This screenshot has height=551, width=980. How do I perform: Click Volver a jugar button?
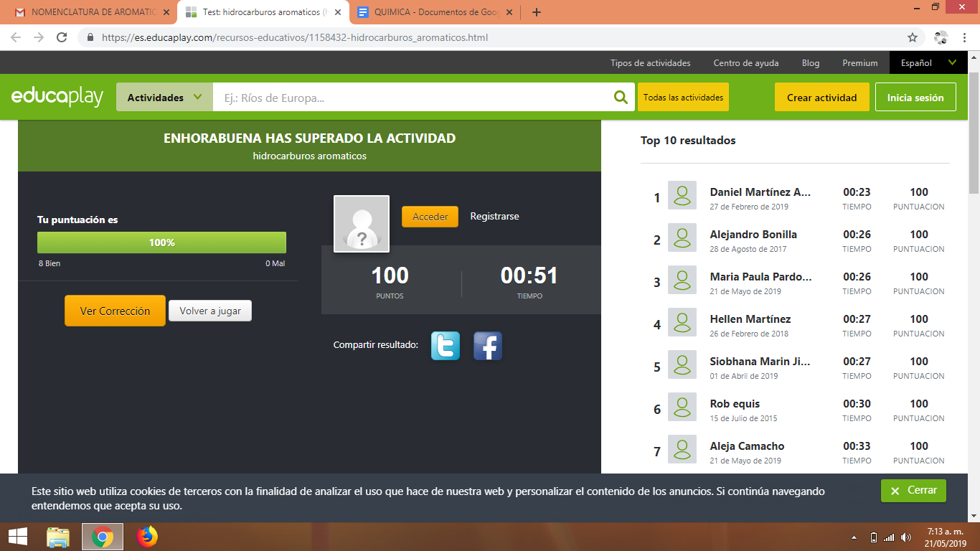(210, 311)
